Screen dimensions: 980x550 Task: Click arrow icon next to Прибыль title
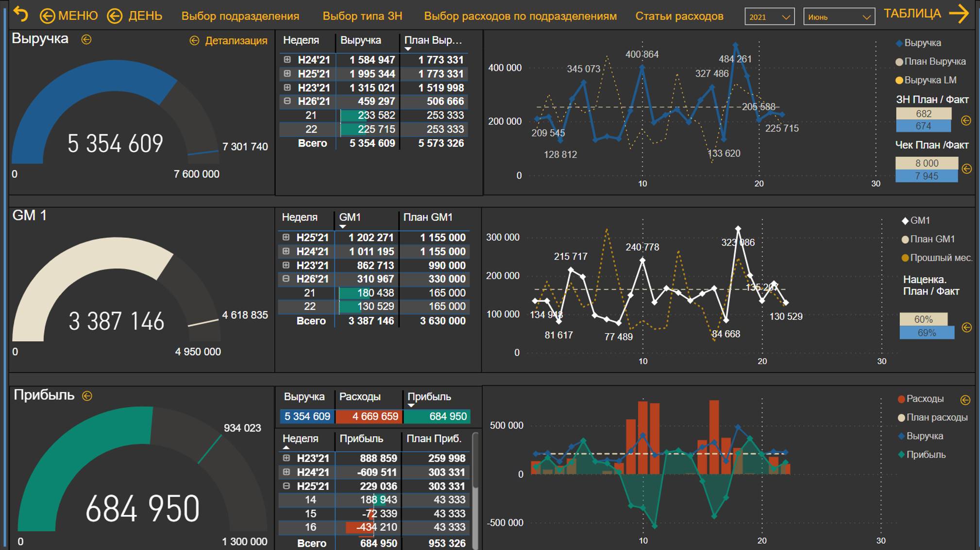click(x=87, y=396)
